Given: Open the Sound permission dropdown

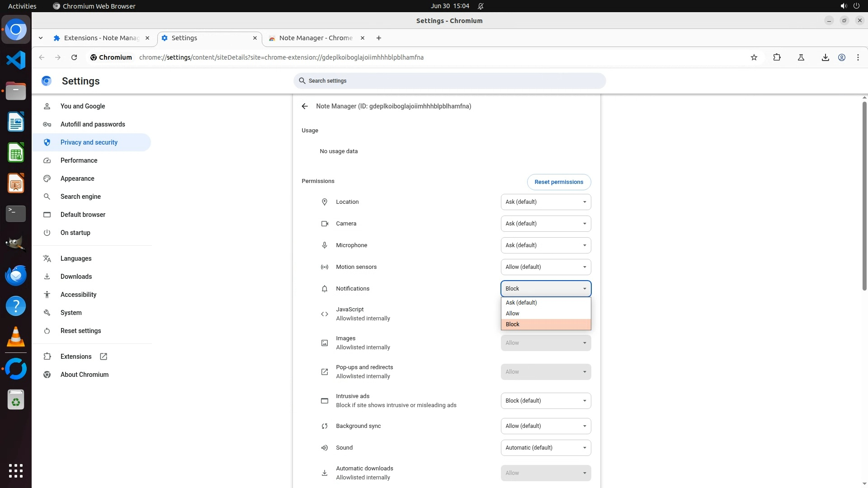Looking at the screenshot, I should click(x=545, y=448).
